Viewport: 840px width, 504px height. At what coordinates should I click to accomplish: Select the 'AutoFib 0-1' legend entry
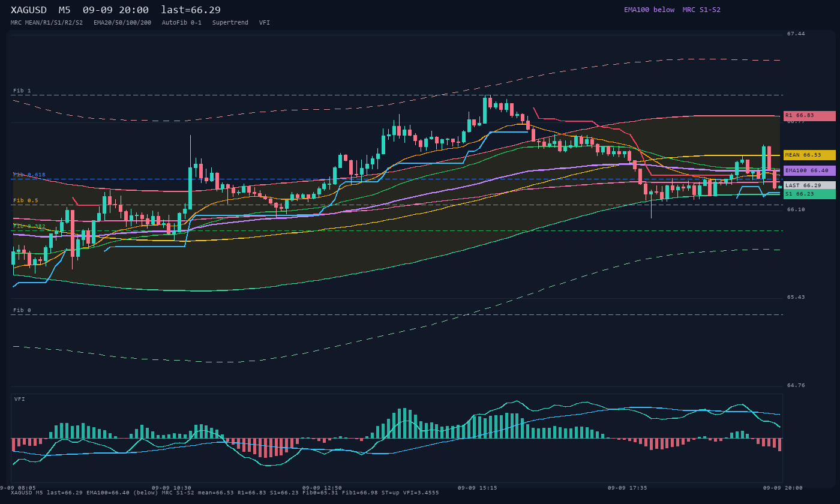(182, 22)
